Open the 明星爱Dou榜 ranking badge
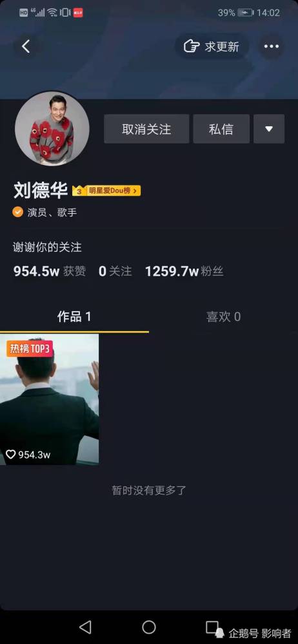The image size is (298, 644). pyautogui.click(x=106, y=191)
